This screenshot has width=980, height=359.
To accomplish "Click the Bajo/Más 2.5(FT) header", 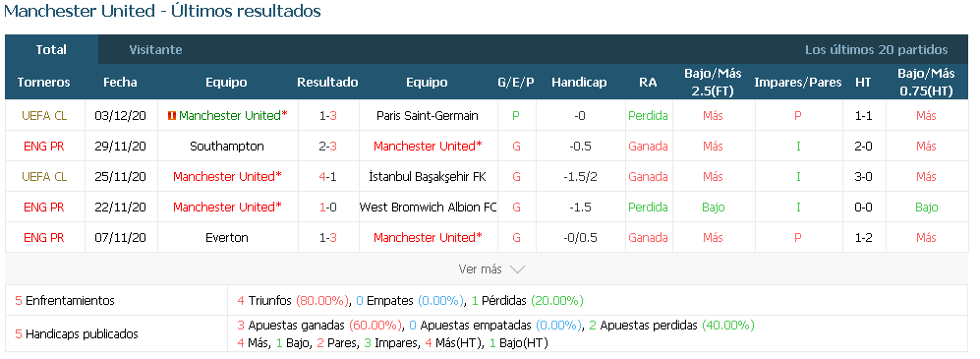I will tap(713, 82).
